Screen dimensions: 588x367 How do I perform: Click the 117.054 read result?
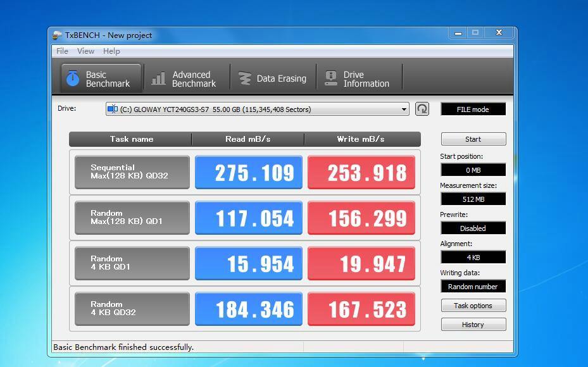click(x=249, y=218)
